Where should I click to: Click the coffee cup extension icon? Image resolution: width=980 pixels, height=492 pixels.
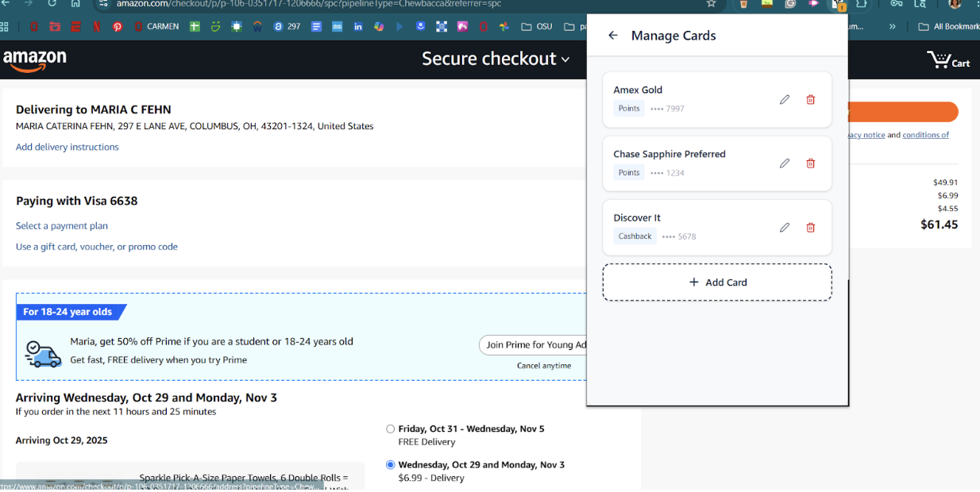point(744,4)
